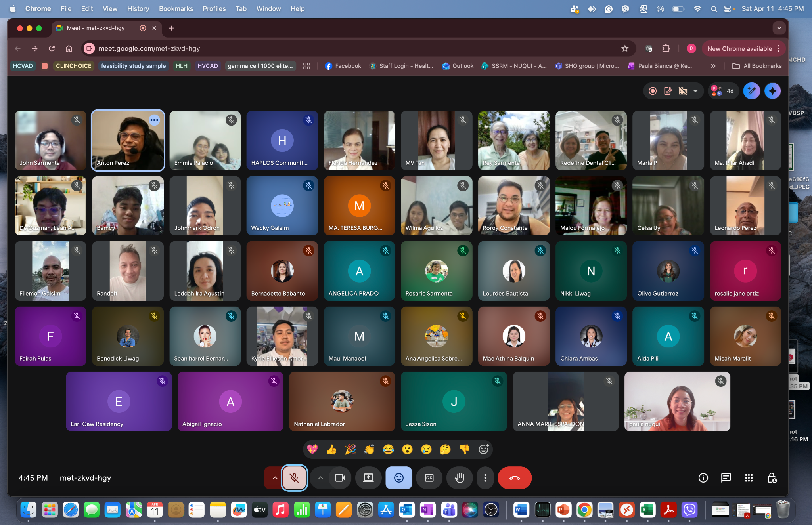Click the raise hand icon
The height and width of the screenshot is (525, 812).
pyautogui.click(x=459, y=478)
